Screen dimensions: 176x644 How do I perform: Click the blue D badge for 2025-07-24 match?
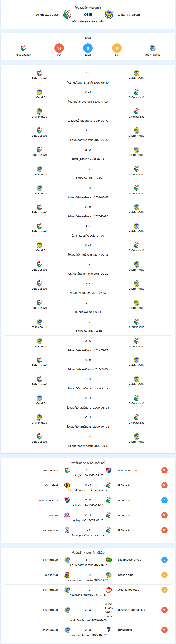164,500
